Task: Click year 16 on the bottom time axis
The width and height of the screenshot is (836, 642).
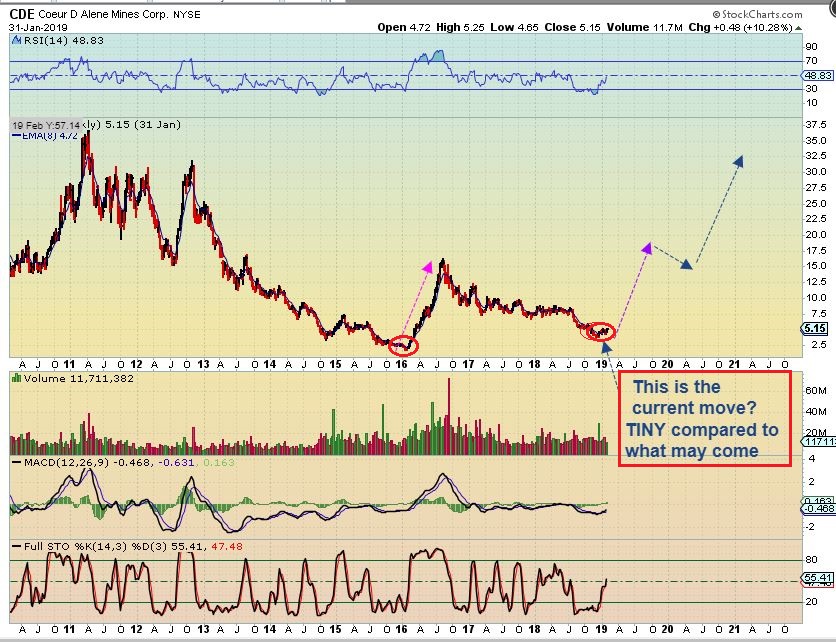Action: tap(401, 629)
